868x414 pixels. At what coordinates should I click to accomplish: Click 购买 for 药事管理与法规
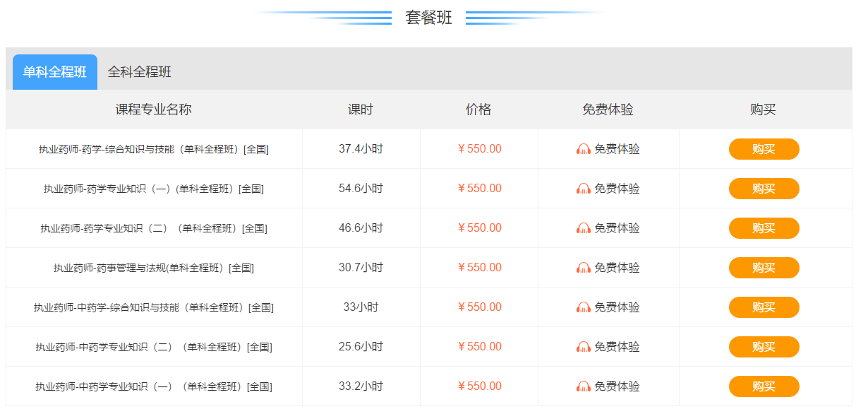pyautogui.click(x=764, y=268)
